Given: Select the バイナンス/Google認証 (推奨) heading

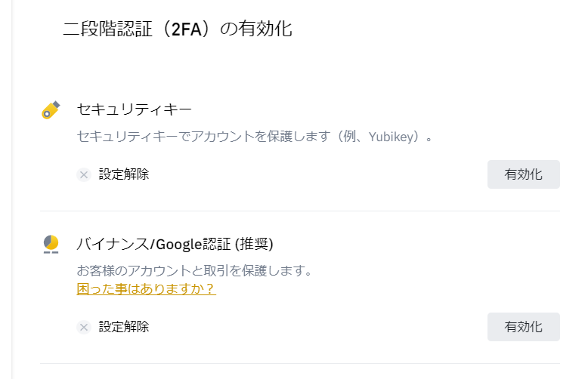Looking at the screenshot, I should click(x=175, y=244).
